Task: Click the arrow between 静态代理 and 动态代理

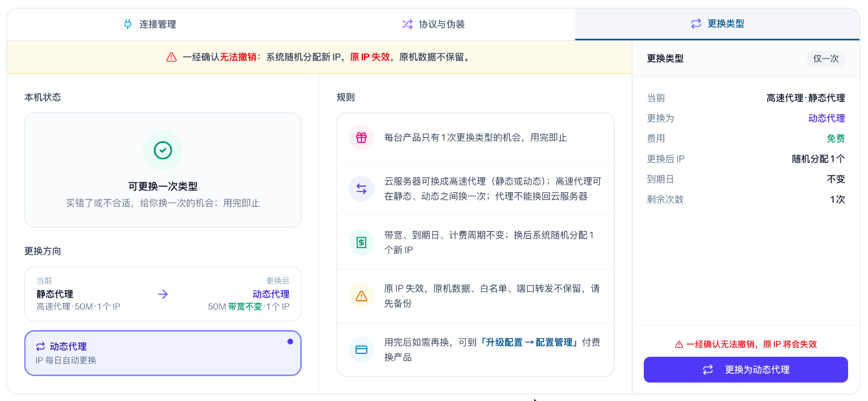Action: (x=163, y=294)
